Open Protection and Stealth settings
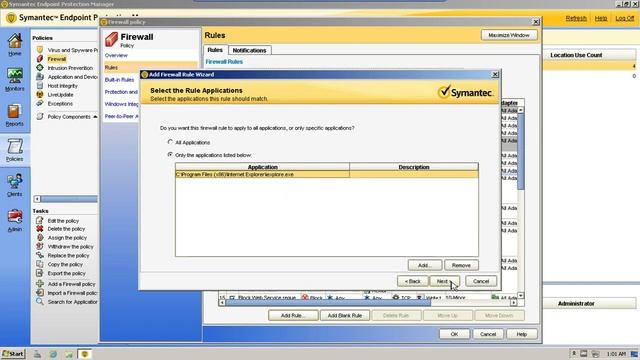The image size is (640, 360). [x=121, y=92]
